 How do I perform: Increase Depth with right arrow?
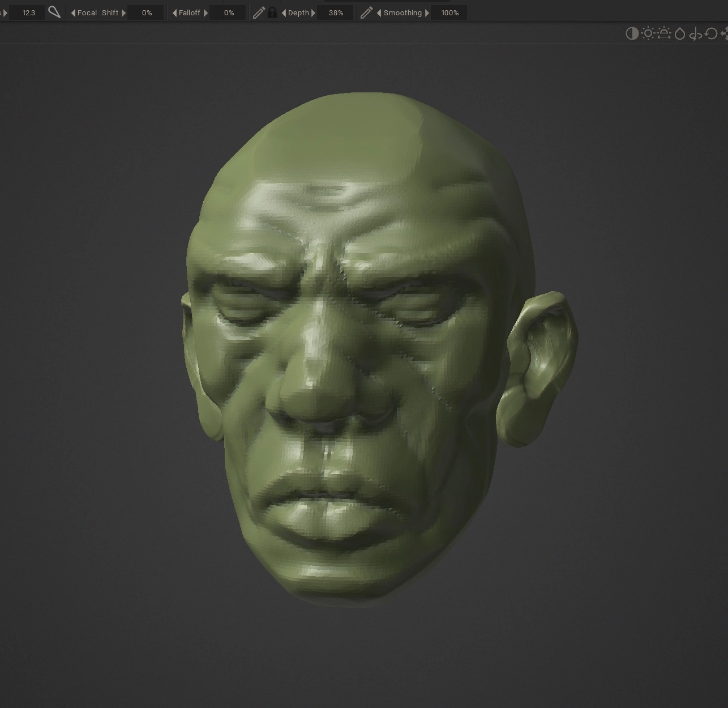tap(313, 12)
